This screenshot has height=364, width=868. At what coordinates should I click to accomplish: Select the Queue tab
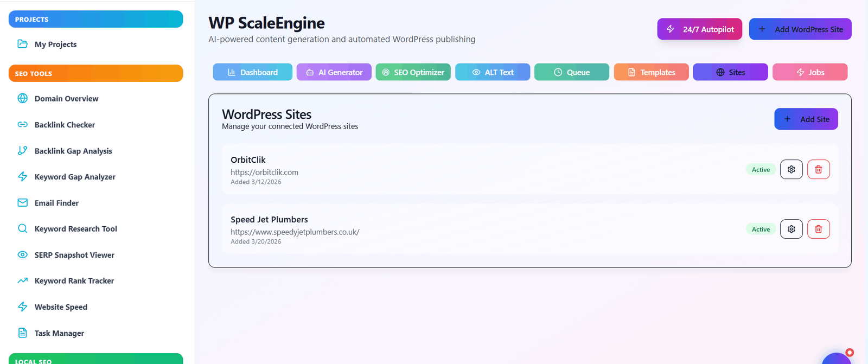pyautogui.click(x=571, y=72)
